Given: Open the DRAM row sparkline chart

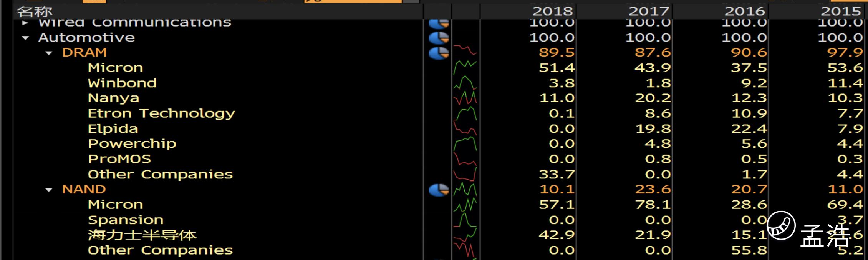Looking at the screenshot, I should [465, 51].
